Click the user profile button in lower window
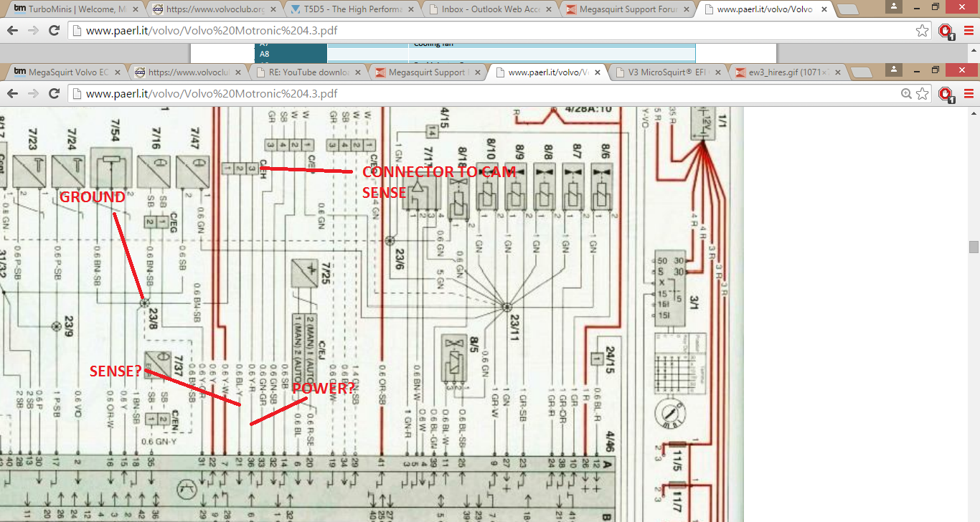The height and width of the screenshot is (522, 980). click(894, 70)
